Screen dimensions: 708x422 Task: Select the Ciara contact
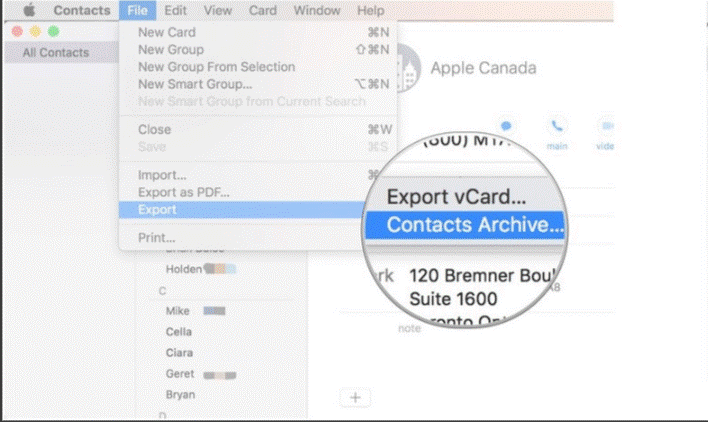coord(179,352)
